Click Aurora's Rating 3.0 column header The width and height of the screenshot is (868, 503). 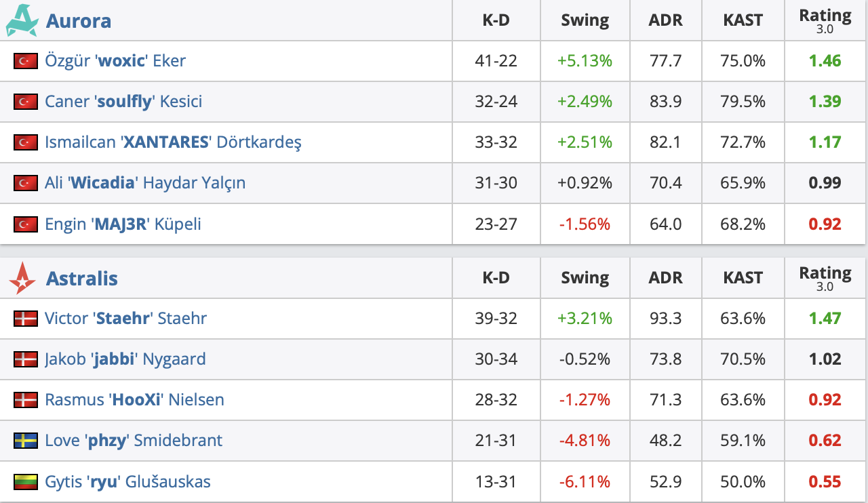coord(825,20)
